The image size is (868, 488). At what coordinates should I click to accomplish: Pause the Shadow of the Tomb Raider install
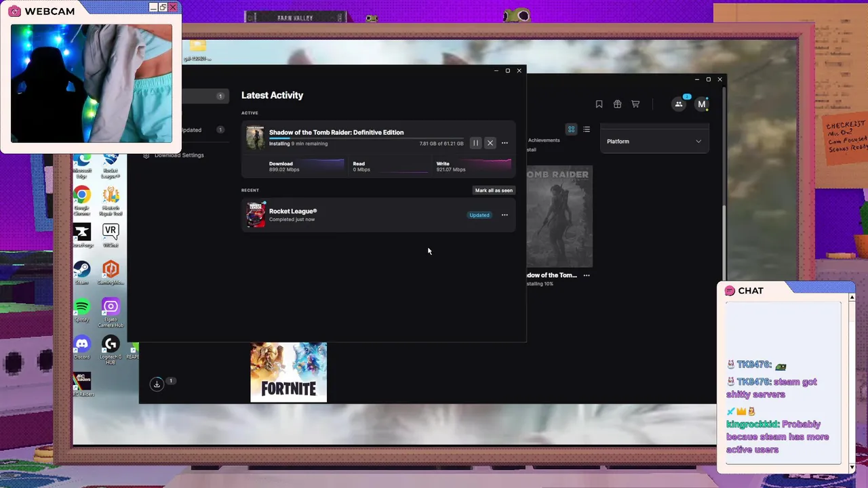click(x=475, y=143)
